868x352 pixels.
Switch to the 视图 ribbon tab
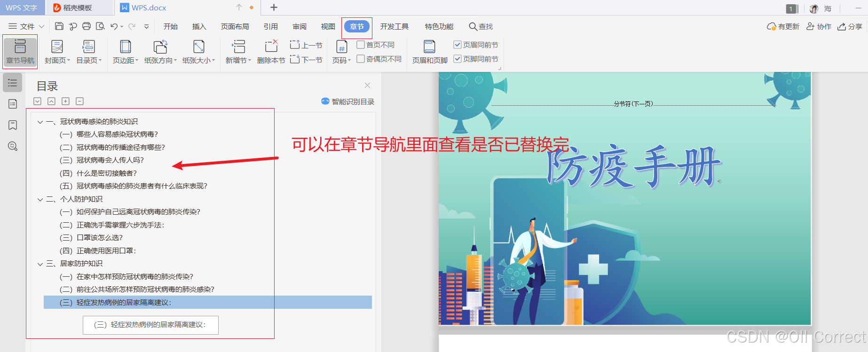[328, 26]
